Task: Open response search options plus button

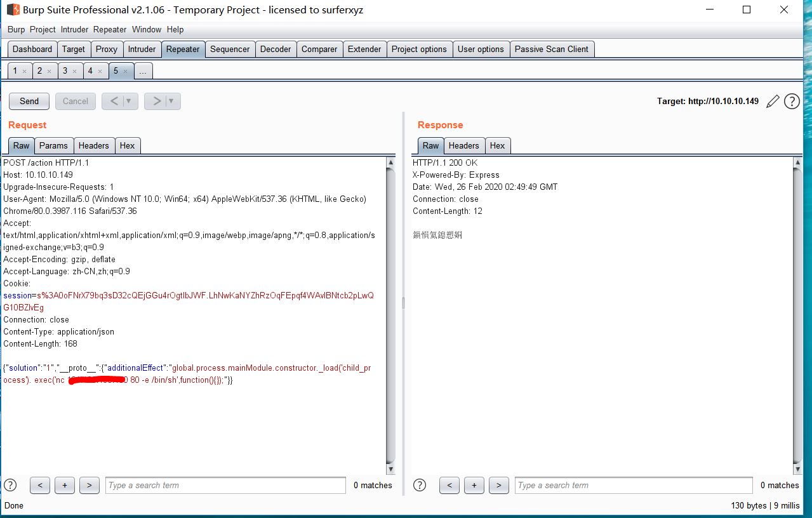Action: pyautogui.click(x=474, y=486)
